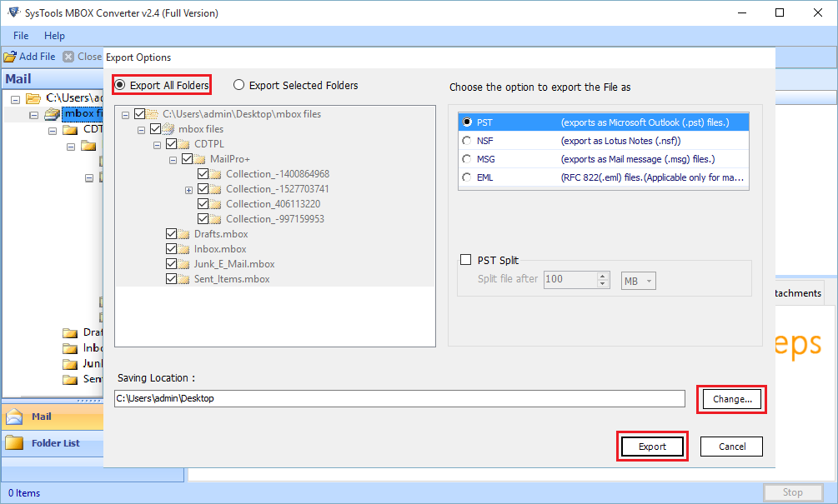This screenshot has height=504, width=838.
Task: Collapse mbox files node in export tree
Action: point(141,130)
